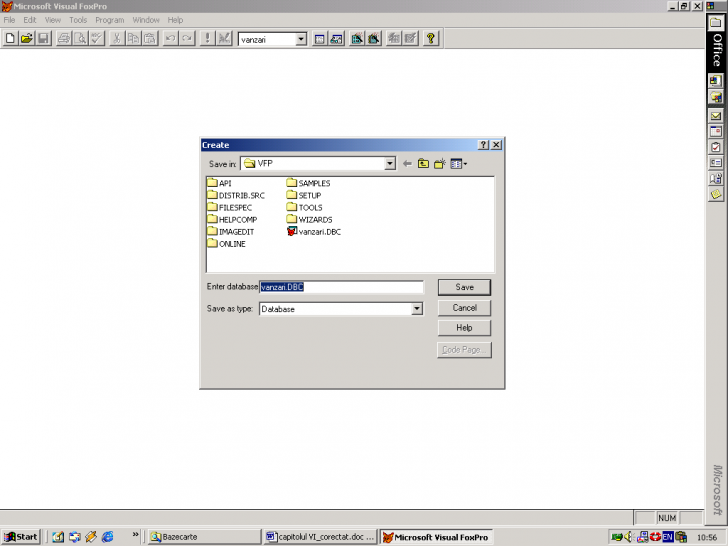Click the AutoForm Wizard toolbar icon
Image resolution: width=728 pixels, height=546 pixels.
click(394, 39)
